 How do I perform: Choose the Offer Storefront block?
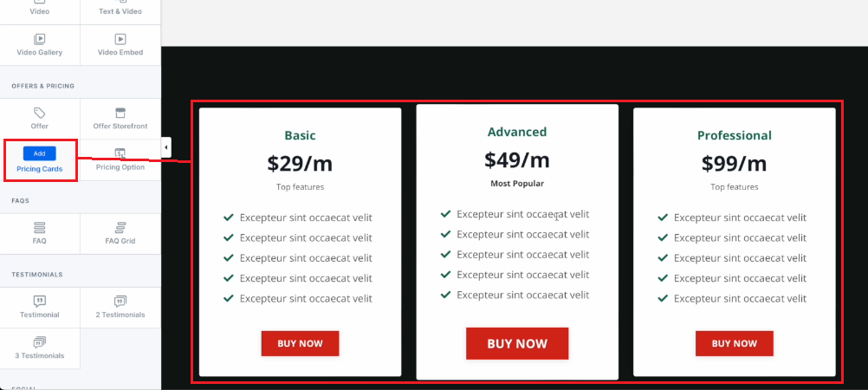(x=120, y=119)
